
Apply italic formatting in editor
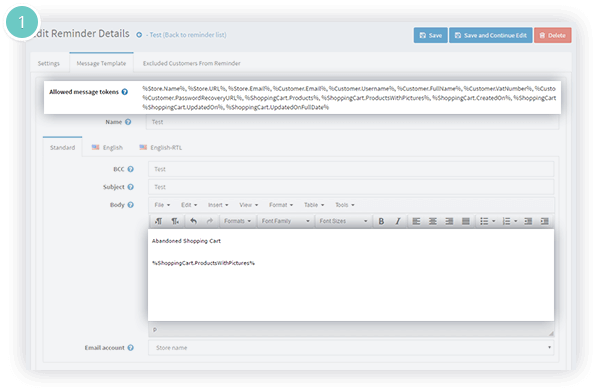(x=398, y=221)
